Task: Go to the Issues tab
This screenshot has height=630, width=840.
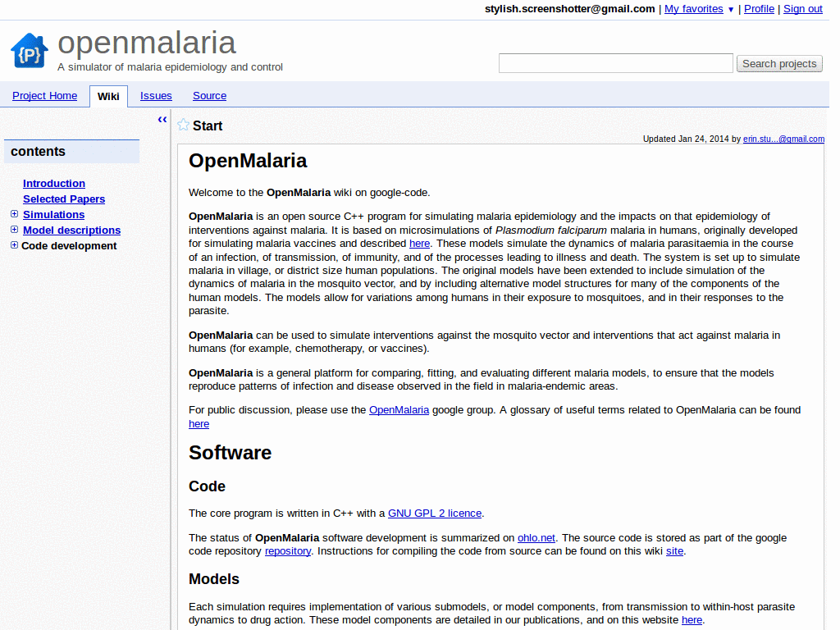Action: [x=156, y=95]
